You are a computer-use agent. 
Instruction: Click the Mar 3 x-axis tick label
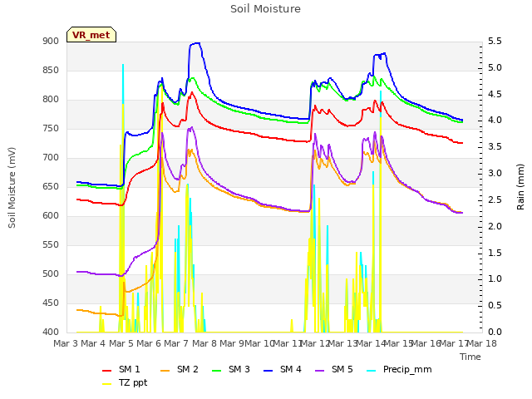(66, 343)
